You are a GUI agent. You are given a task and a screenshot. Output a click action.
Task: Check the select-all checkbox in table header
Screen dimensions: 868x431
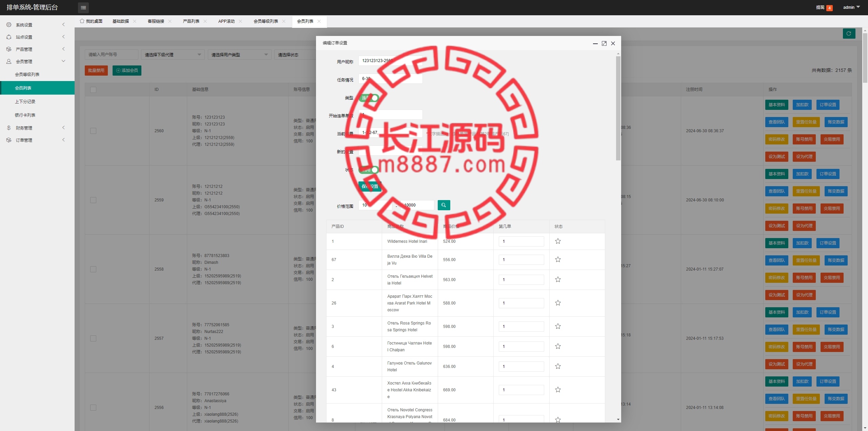[93, 90]
